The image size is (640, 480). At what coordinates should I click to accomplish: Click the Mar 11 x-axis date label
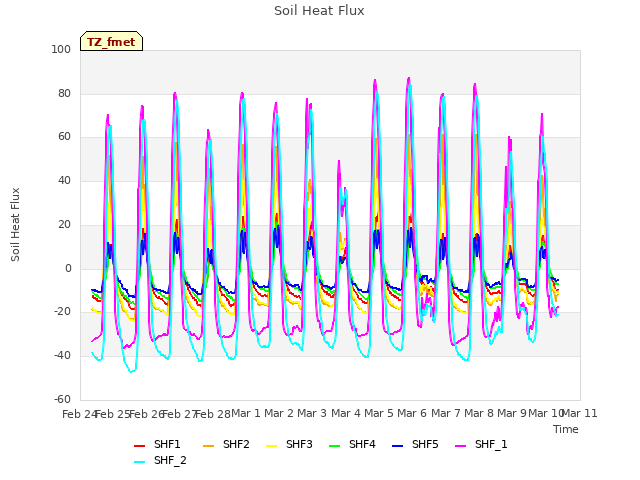point(579,413)
